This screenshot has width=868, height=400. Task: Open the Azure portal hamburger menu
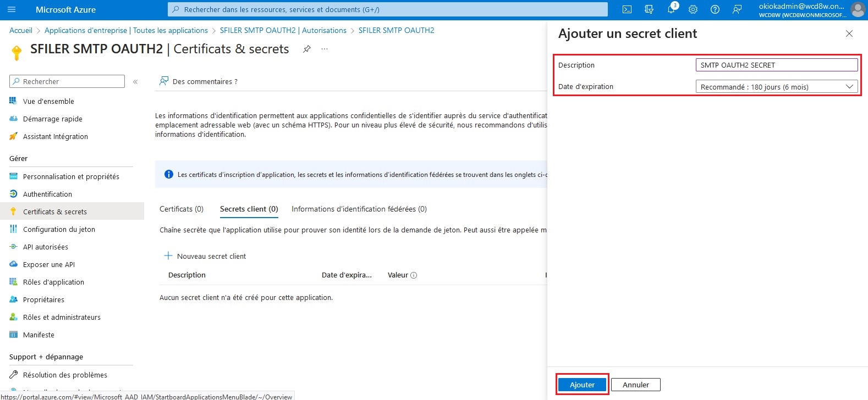click(12, 9)
